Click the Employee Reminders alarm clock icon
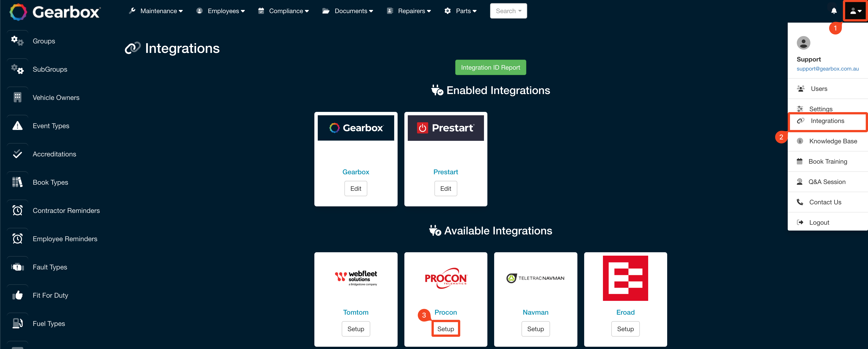The height and width of the screenshot is (349, 868). (17, 239)
